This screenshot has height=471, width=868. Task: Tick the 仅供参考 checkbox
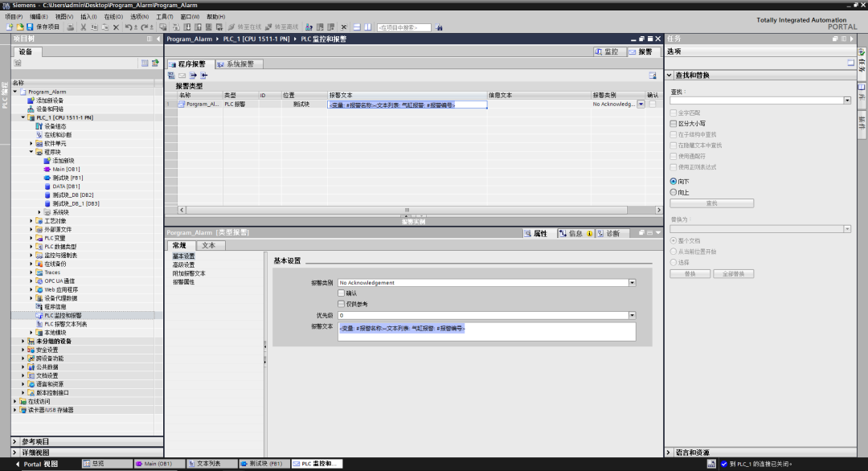coord(341,304)
